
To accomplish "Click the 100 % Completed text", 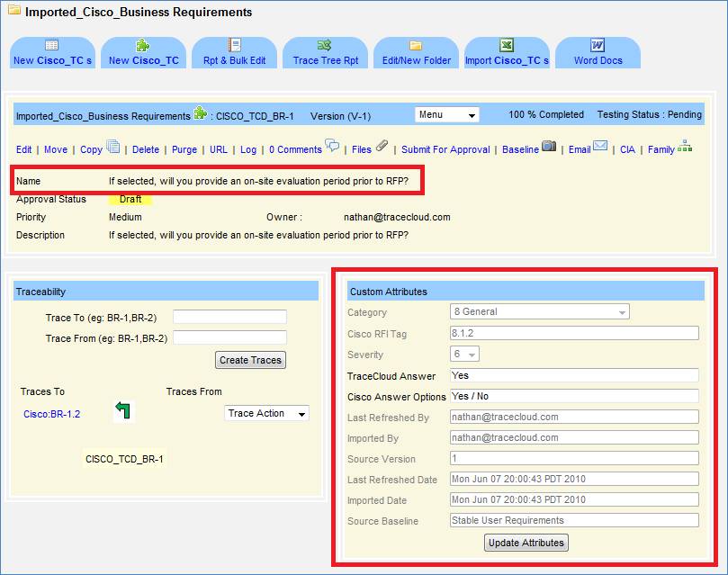I will pos(546,114).
